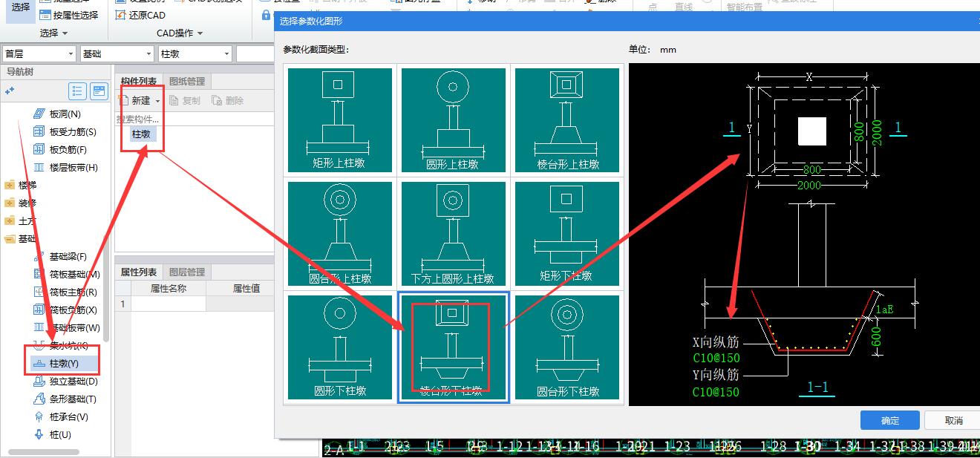
Task: Switch to 构件列表 tab
Action: pyautogui.click(x=139, y=81)
